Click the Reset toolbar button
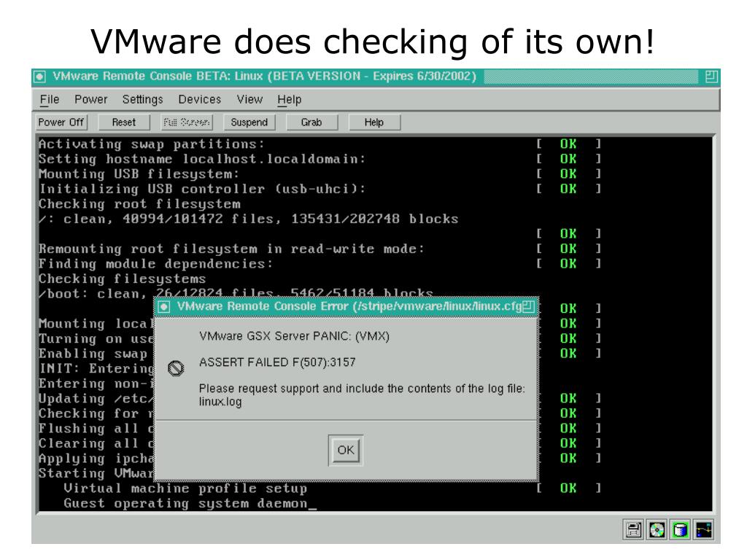 pos(124,122)
